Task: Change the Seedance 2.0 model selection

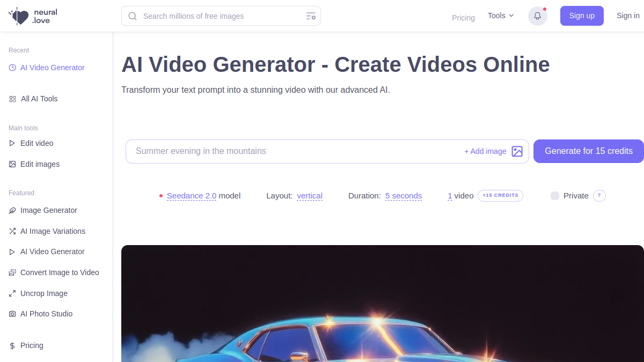Action: (x=192, y=196)
